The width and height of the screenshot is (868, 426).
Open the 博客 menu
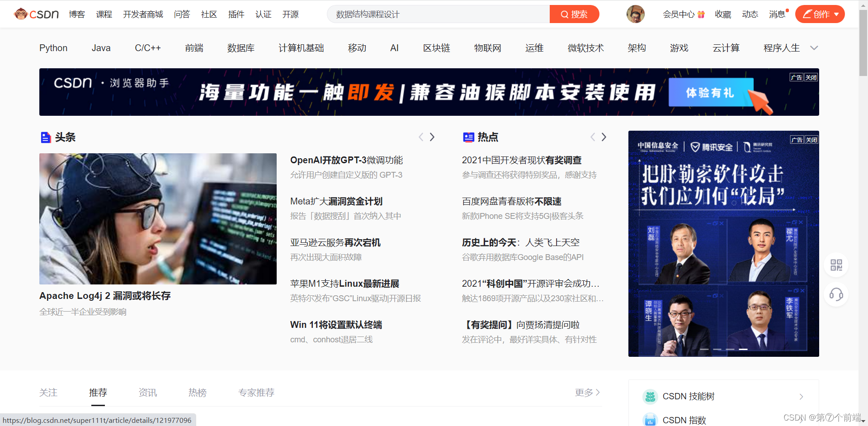coord(77,14)
